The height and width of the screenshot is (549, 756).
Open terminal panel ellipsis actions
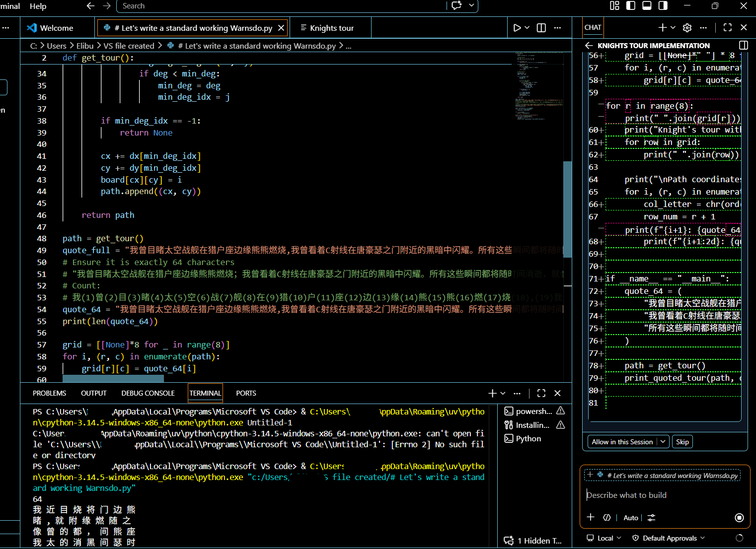pyautogui.click(x=517, y=393)
